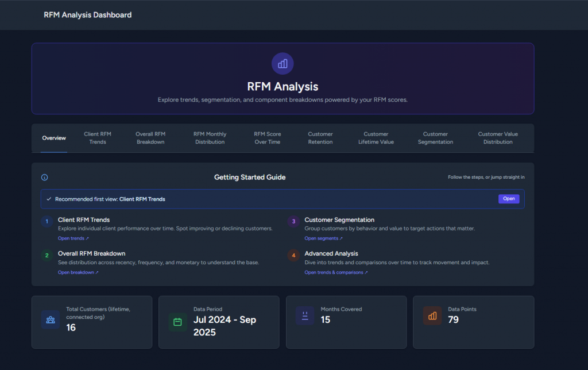588x370 pixels.
Task: Click the orange Data Points chart icon
Action: 432,315
